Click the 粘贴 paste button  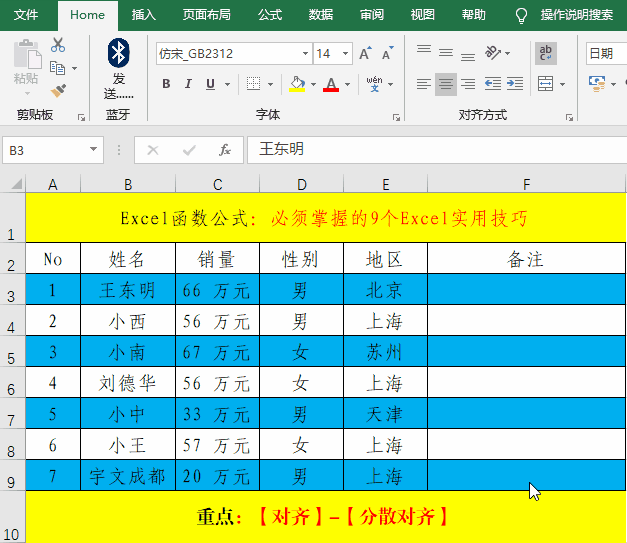26,63
